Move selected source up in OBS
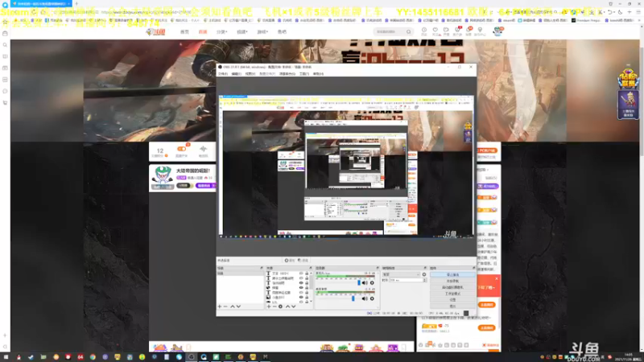 287,306
